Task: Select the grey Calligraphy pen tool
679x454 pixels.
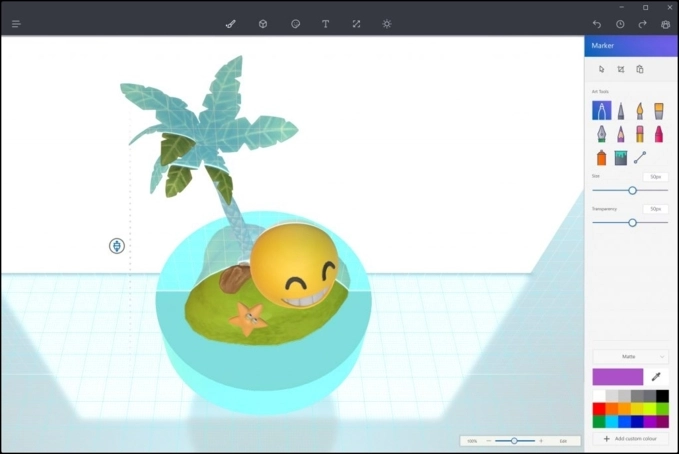Action: [x=621, y=111]
